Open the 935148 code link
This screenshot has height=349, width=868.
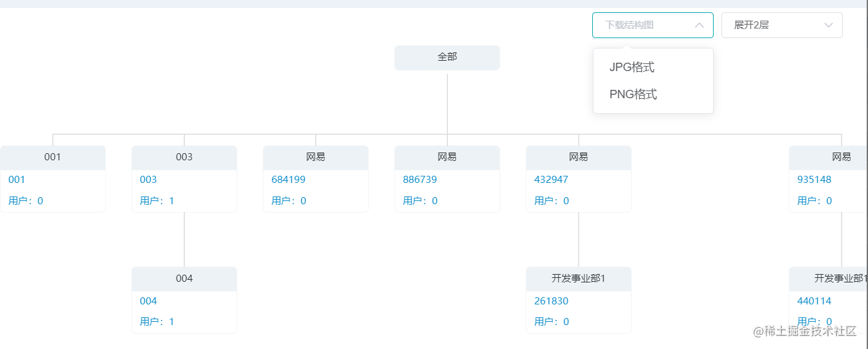(x=814, y=180)
